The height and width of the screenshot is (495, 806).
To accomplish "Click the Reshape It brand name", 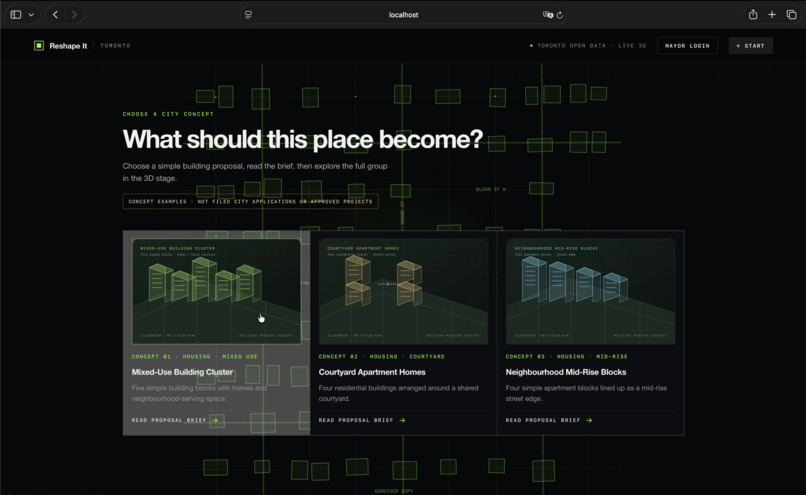I will (68, 46).
